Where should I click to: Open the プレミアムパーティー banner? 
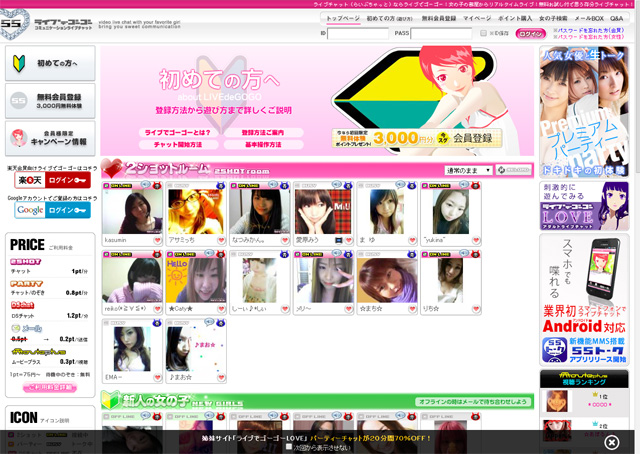584,111
